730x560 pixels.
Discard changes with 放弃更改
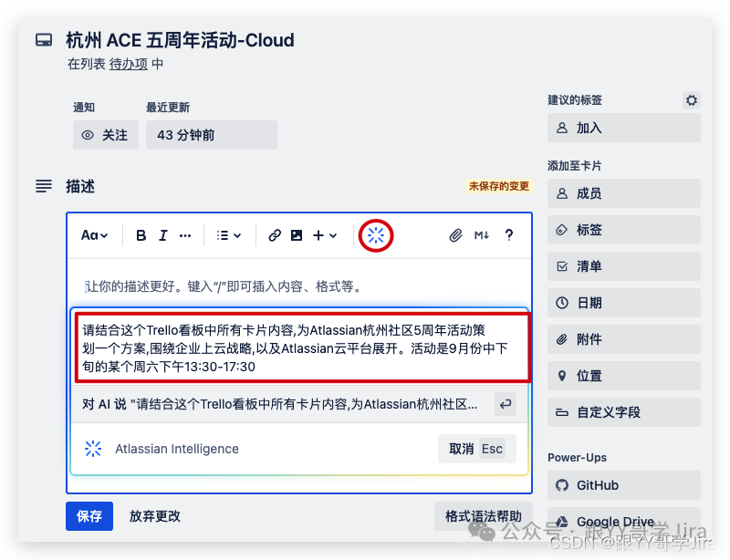pos(155,516)
